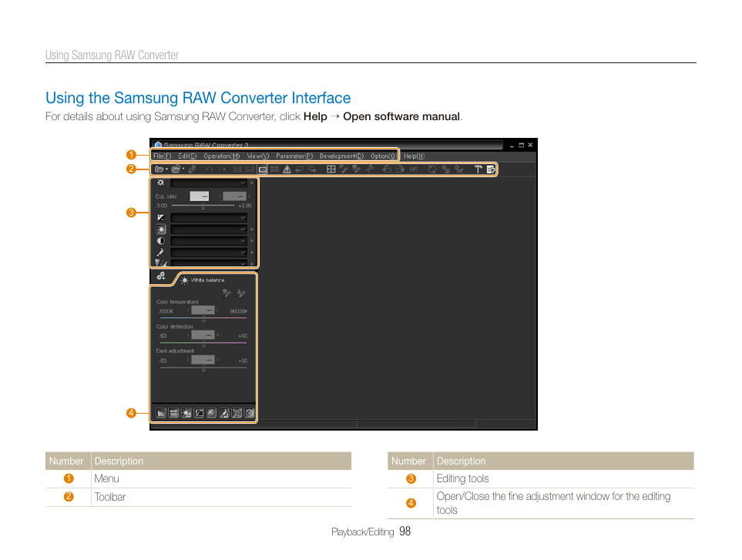This screenshot has width=742, height=560.
Task: Click the undo arrow in the toolbar
Action: [x=209, y=169]
